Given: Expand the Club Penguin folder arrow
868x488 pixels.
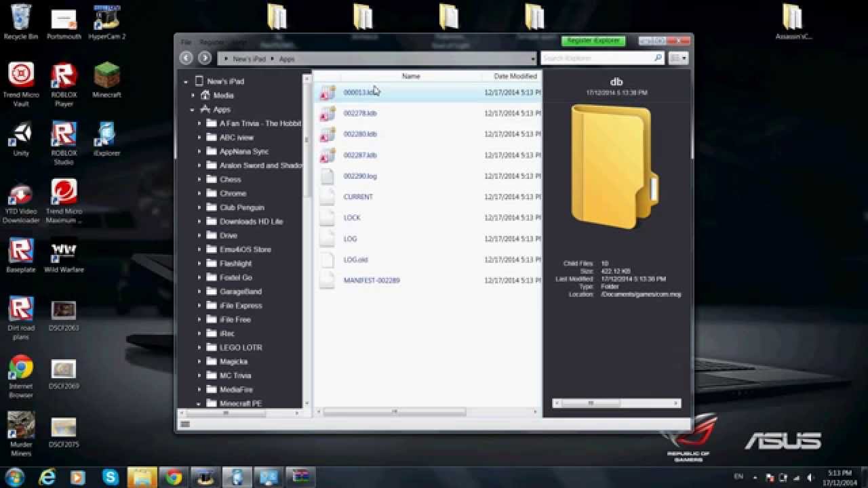Looking at the screenshot, I should tap(199, 207).
